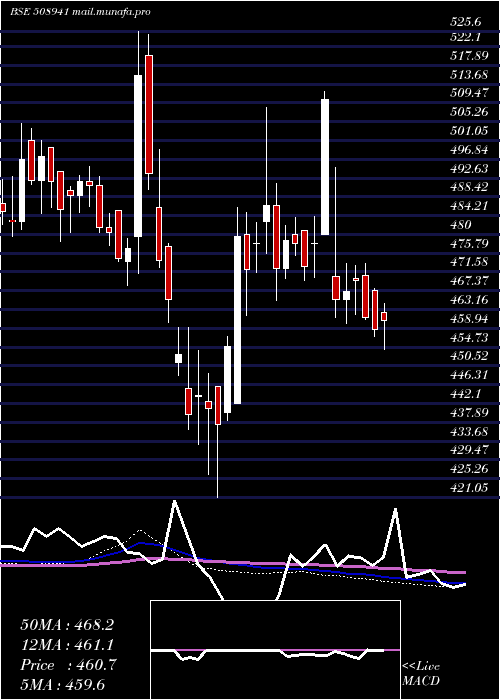Click the 421.05 axis label
This screenshot has height=700, width=500.
(x=469, y=488)
